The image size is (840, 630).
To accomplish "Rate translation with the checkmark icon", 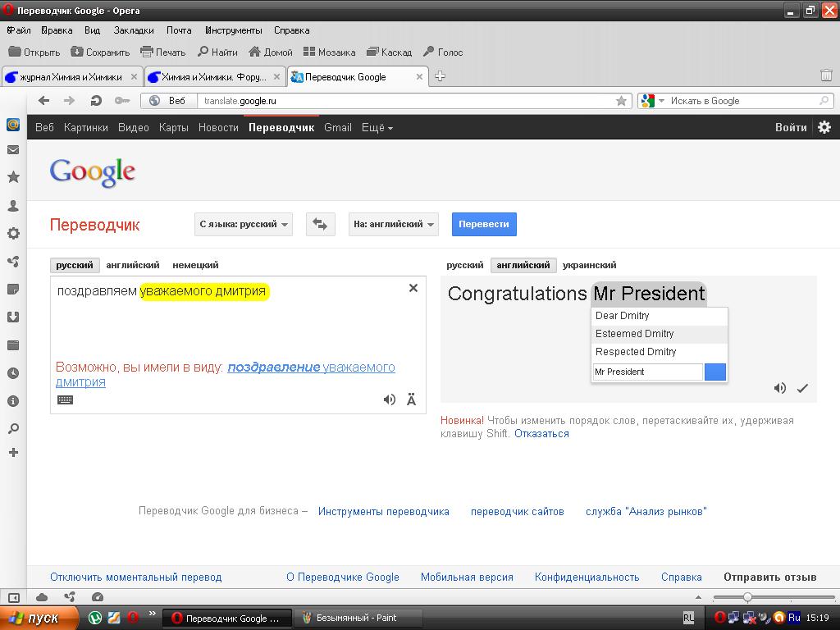I will [802, 388].
